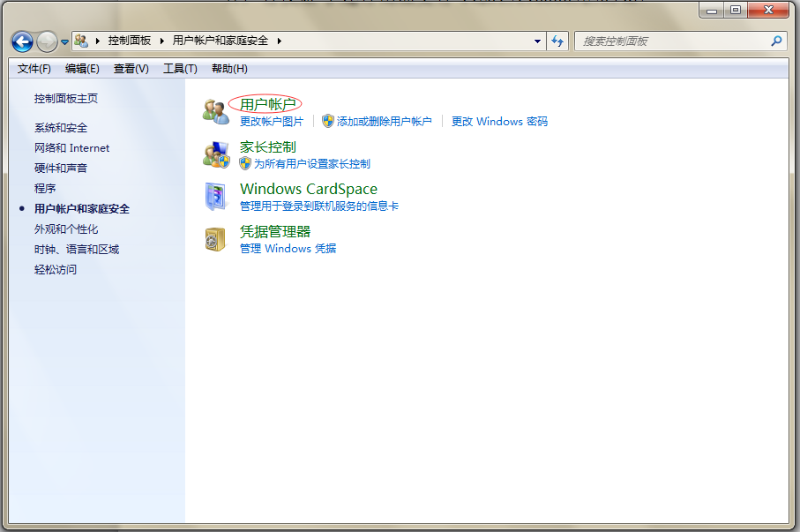800x532 pixels.
Task: Open the Windows CardSpace heading link
Action: coord(309,189)
